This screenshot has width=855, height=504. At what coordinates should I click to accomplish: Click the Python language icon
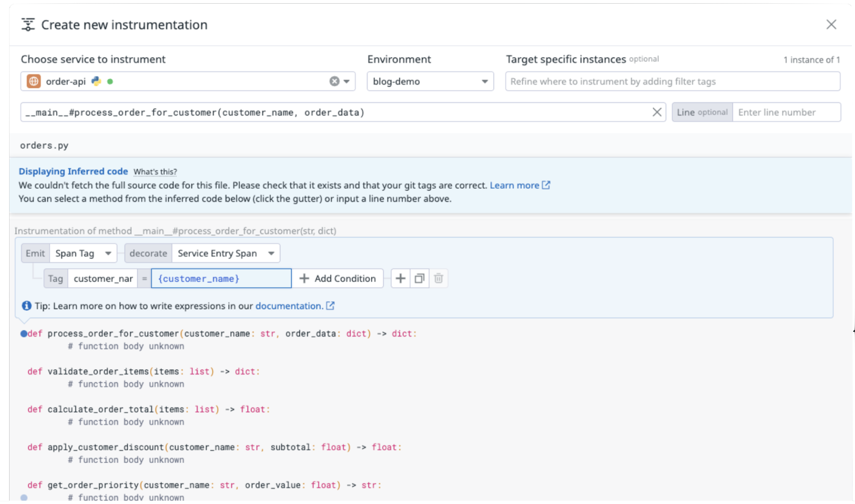coord(96,81)
